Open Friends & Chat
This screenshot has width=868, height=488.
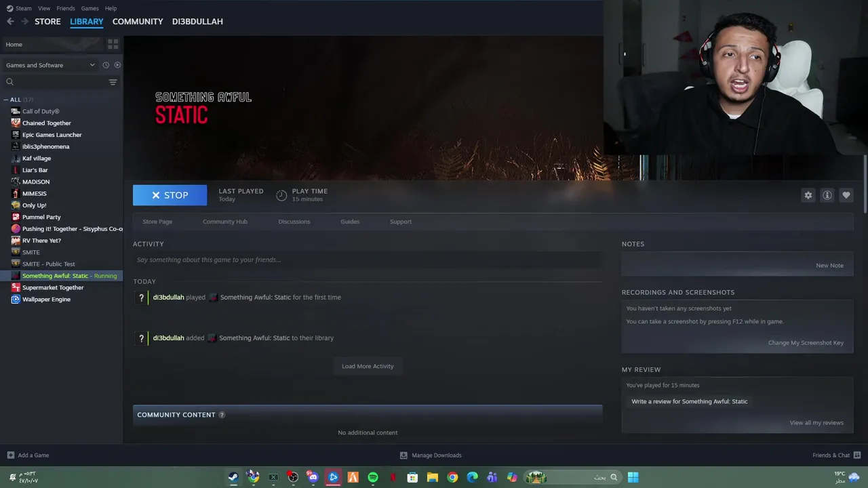836,455
